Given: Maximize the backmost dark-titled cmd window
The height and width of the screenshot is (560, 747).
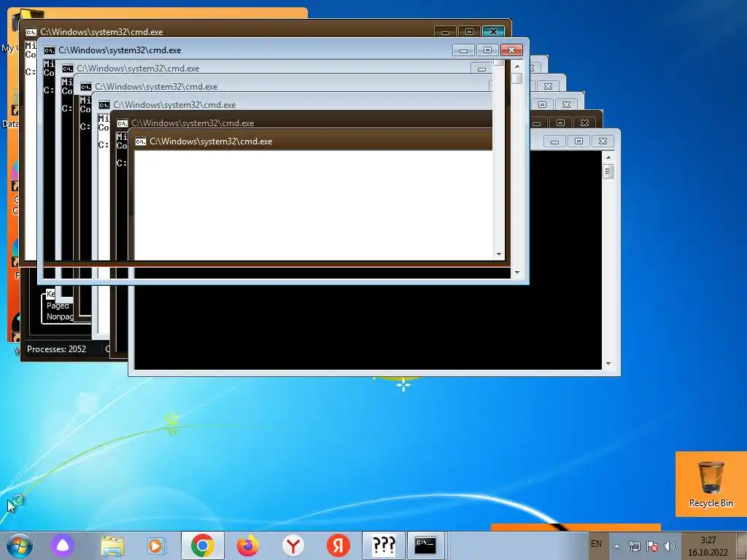Looking at the screenshot, I should (469, 32).
